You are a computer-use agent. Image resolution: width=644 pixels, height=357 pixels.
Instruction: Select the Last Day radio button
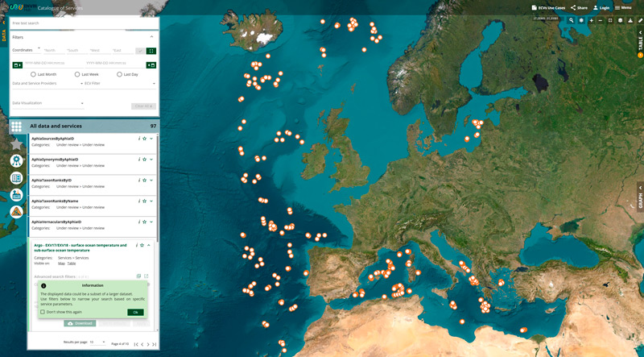click(119, 74)
